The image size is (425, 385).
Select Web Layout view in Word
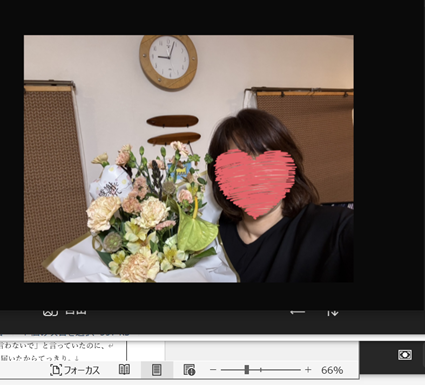click(x=189, y=370)
